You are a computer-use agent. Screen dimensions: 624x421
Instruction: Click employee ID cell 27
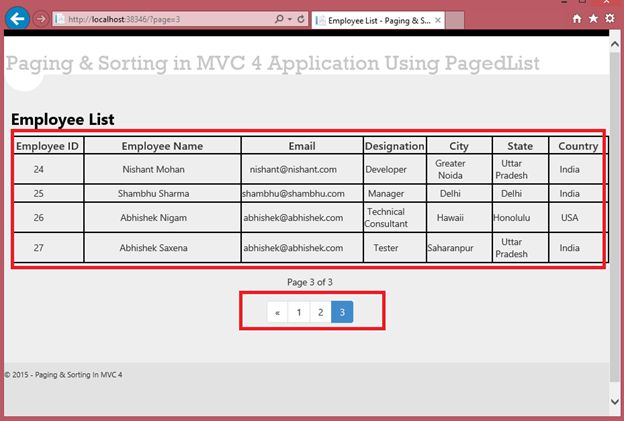click(39, 248)
